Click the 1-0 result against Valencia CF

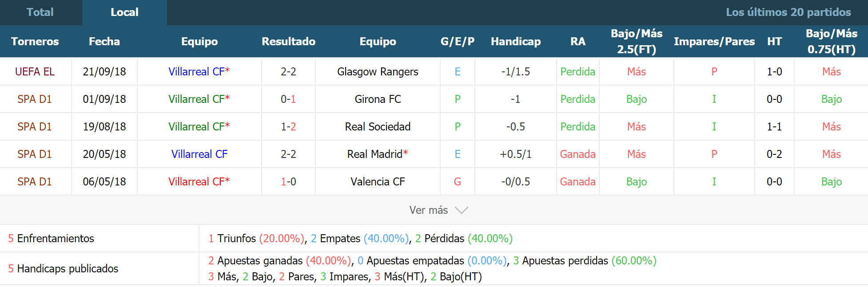(x=288, y=182)
